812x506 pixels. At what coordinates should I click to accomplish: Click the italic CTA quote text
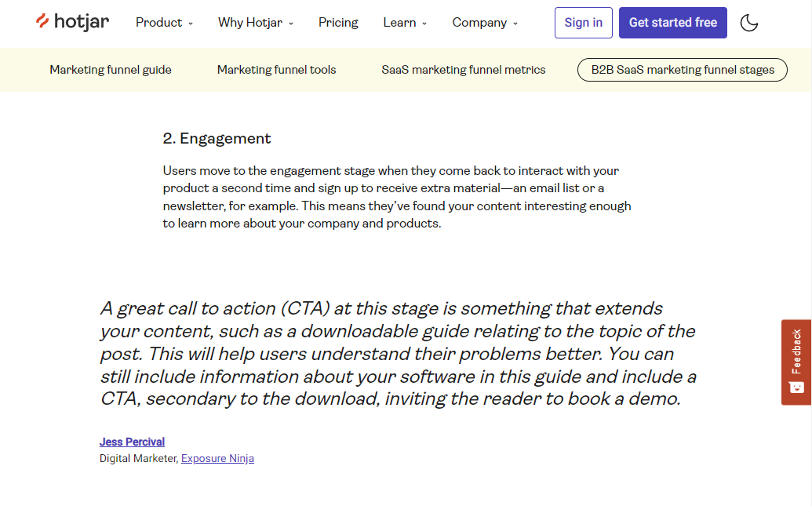click(x=398, y=353)
